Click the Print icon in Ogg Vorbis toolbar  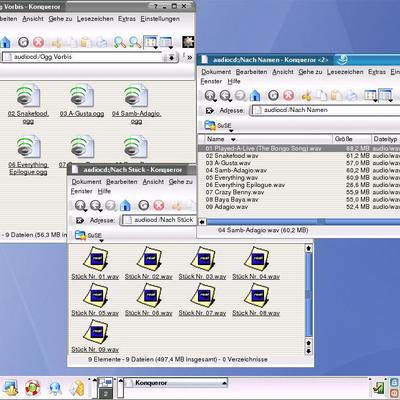pyautogui.click(x=102, y=42)
